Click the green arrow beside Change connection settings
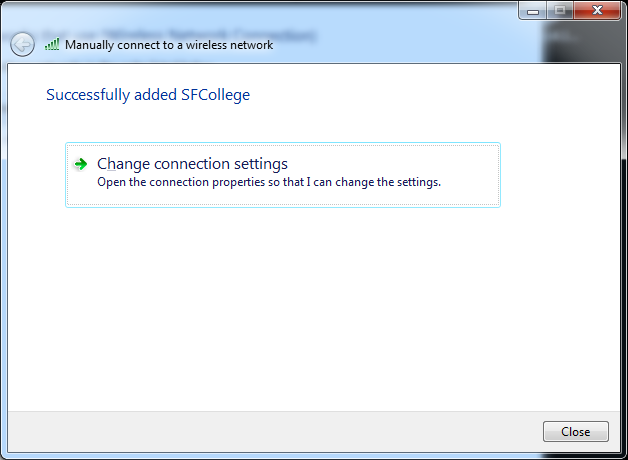The height and width of the screenshot is (460, 628). coord(81,164)
